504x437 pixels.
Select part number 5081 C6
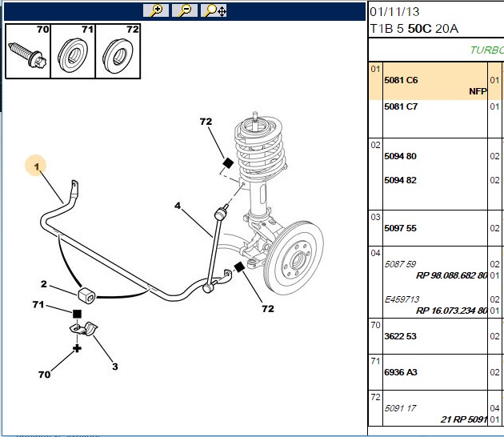click(401, 80)
